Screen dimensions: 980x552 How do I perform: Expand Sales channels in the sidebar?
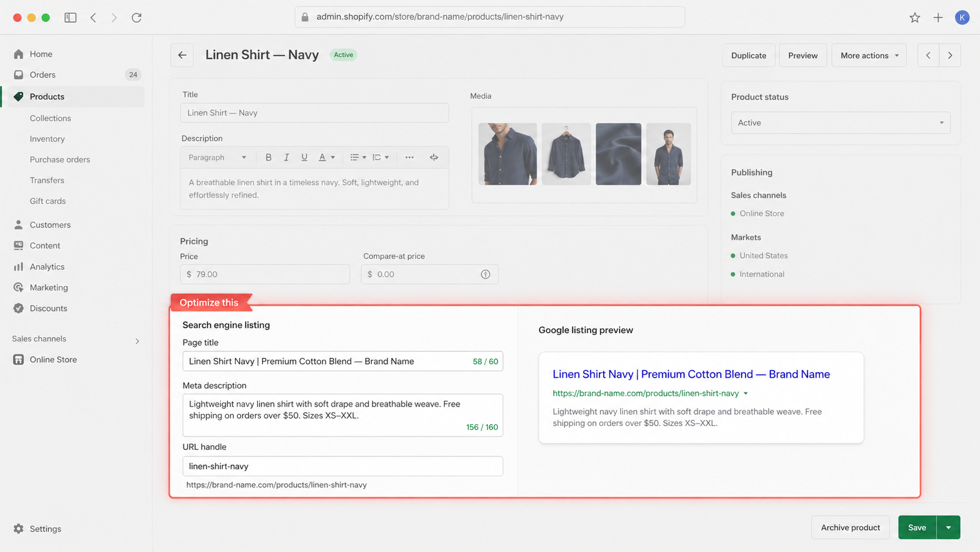pos(137,340)
